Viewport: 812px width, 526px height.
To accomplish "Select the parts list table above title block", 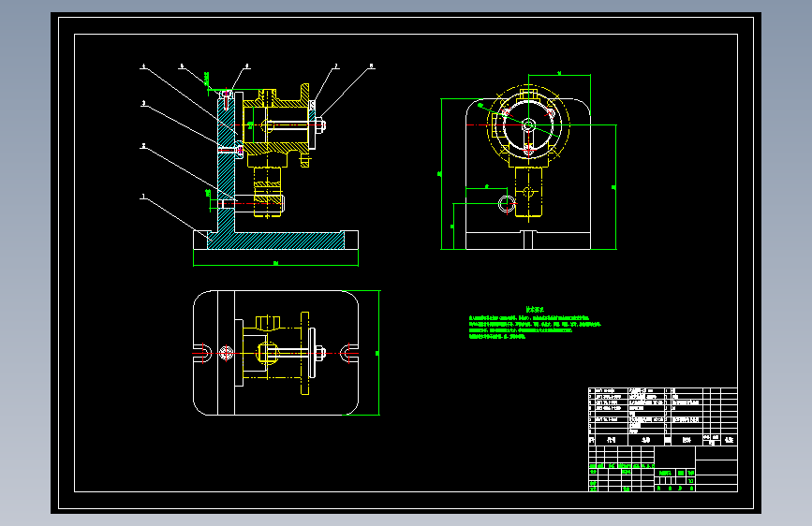I will pyautogui.click(x=663, y=416).
